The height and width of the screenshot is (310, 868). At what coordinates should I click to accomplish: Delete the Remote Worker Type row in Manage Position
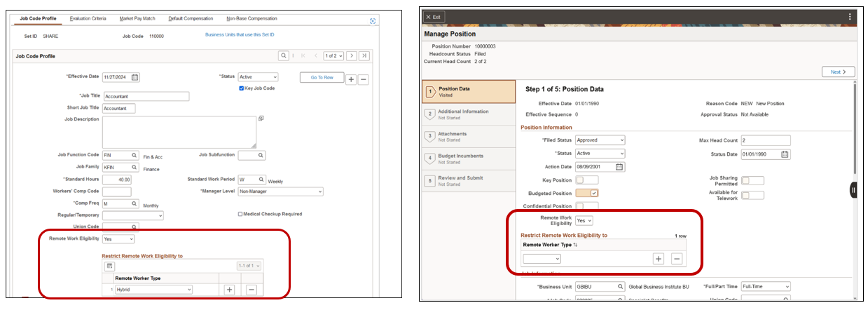coord(677,259)
